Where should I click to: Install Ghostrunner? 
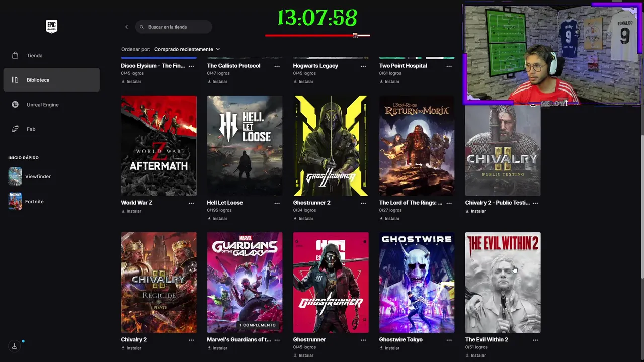pyautogui.click(x=303, y=355)
